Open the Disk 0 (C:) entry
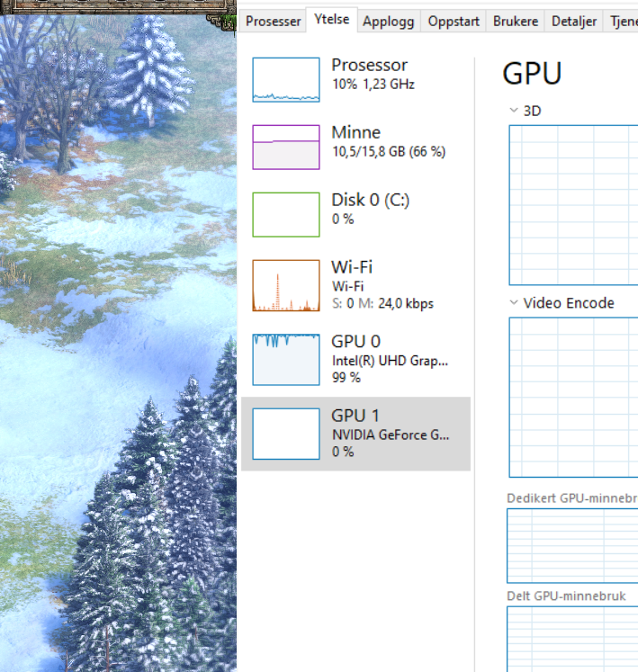 [355, 214]
